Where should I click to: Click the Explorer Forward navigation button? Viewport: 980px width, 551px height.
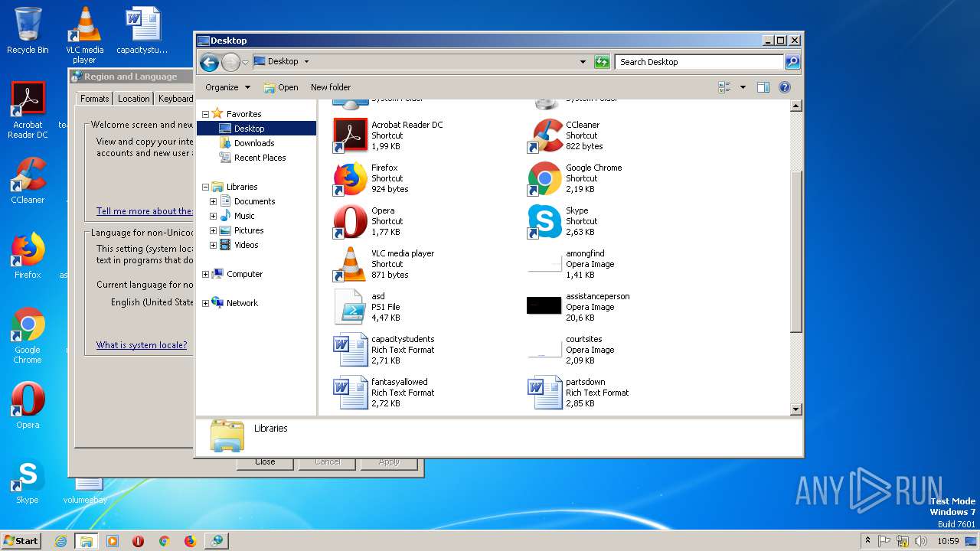[230, 62]
